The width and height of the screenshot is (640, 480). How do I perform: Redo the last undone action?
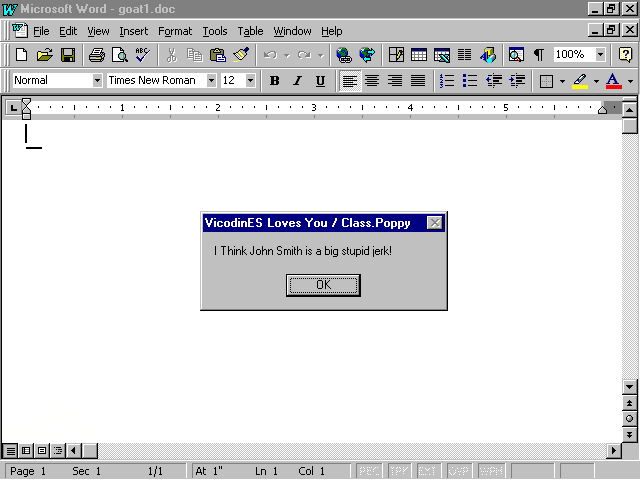click(304, 54)
